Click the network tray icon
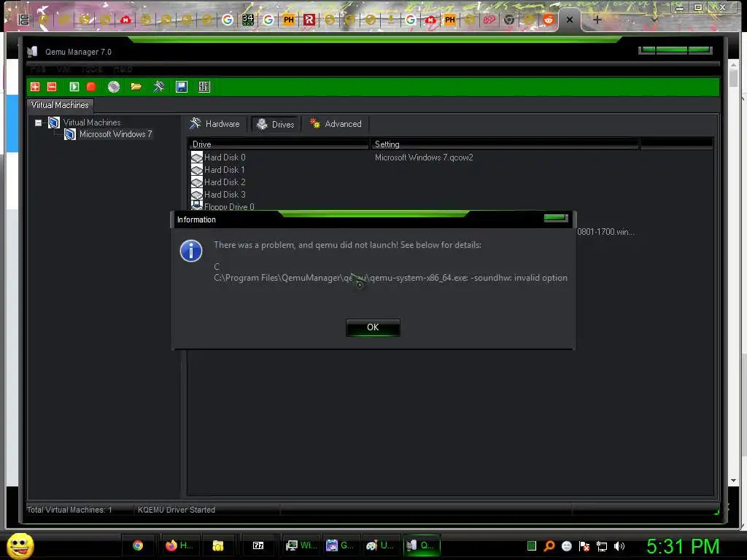Image resolution: width=747 pixels, height=560 pixels. pos(602,546)
